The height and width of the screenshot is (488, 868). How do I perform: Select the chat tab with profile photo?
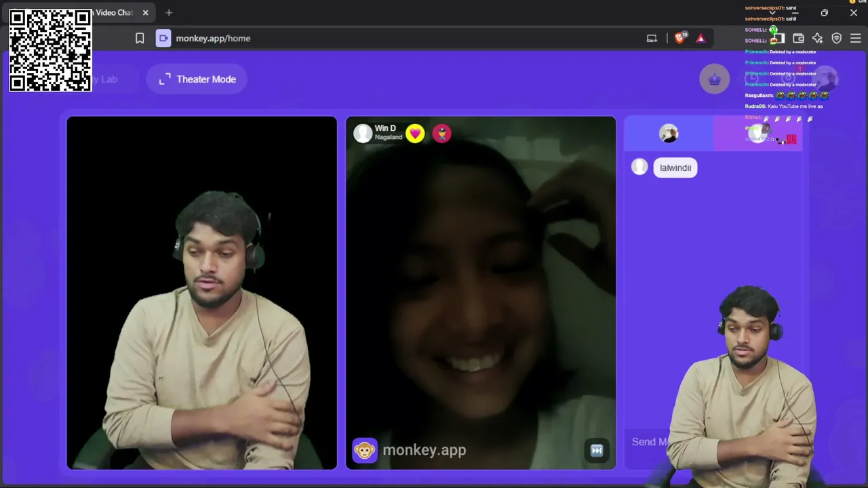pos(669,134)
